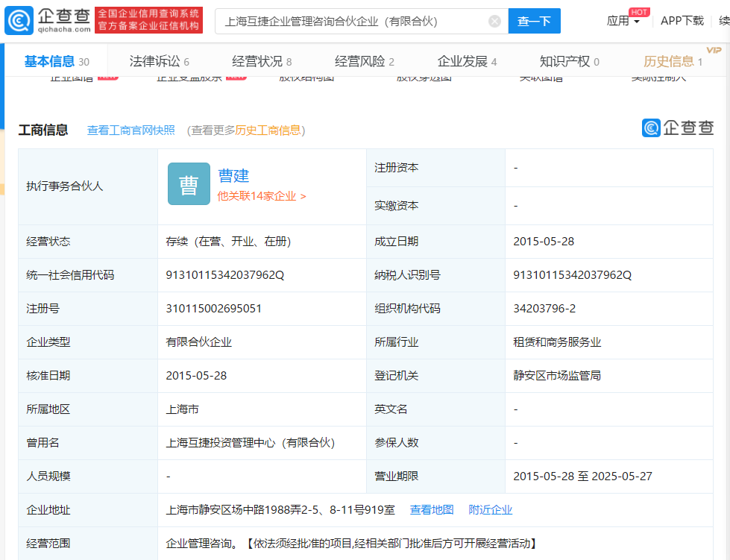Switch to the 基本信息 tab
Screen dimensions: 730x560
[x=57, y=61]
